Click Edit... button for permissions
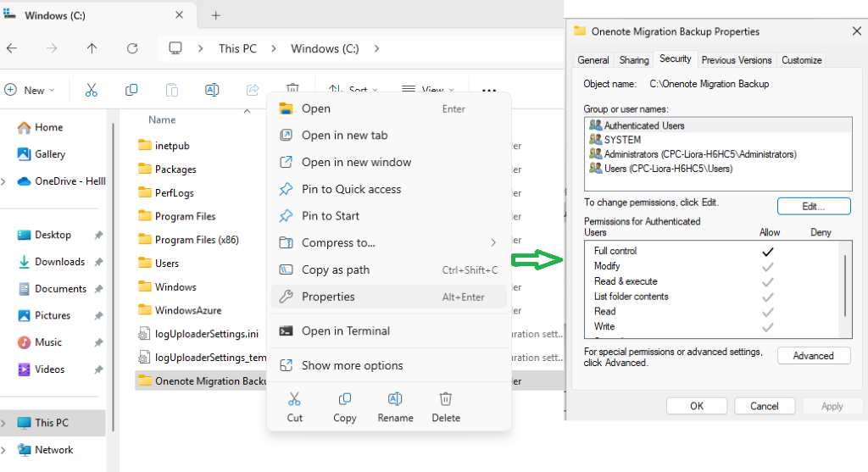Image resolution: width=868 pixels, height=472 pixels. (814, 207)
